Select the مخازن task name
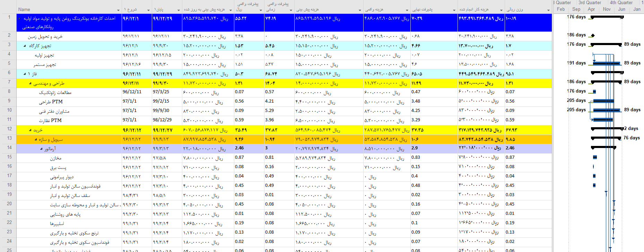The width and height of the screenshot is (644, 252). (x=55, y=158)
